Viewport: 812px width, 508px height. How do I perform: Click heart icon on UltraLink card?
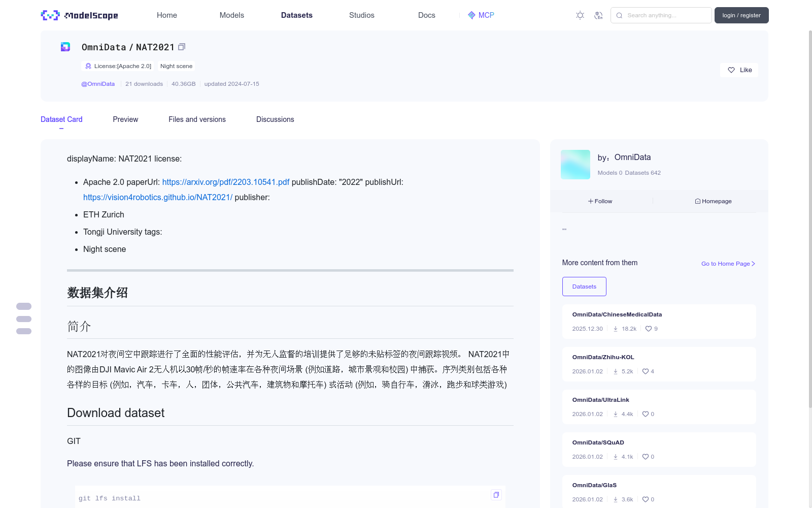[x=646, y=414]
